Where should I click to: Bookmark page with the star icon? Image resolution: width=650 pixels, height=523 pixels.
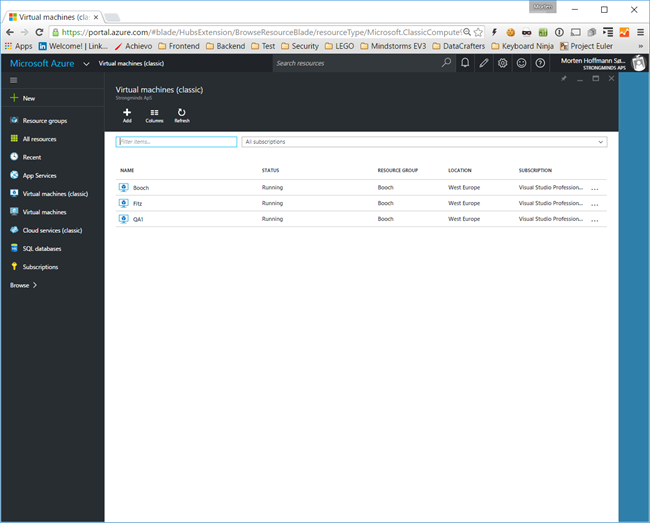coord(478,32)
